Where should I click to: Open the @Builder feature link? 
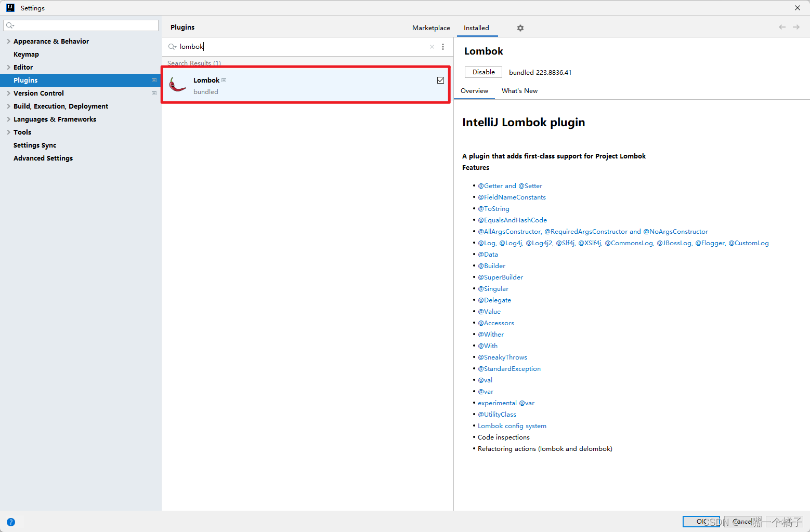[x=491, y=266]
